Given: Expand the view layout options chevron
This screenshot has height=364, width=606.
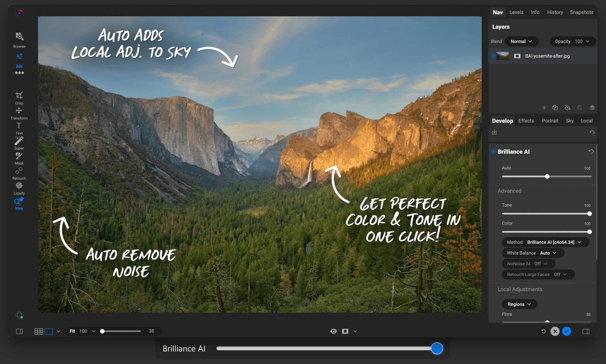Looking at the screenshot, I should pos(59,331).
